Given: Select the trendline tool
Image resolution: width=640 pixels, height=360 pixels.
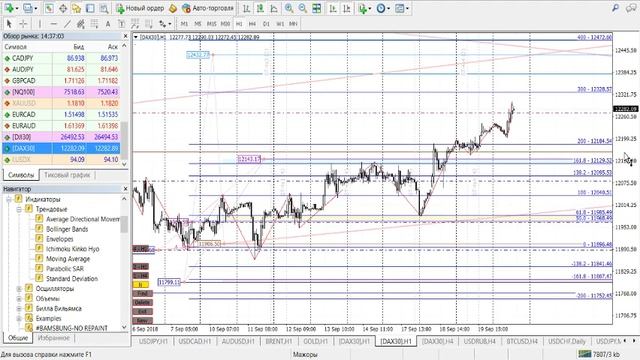Looking at the screenshot, I should pyautogui.click(x=67, y=24).
